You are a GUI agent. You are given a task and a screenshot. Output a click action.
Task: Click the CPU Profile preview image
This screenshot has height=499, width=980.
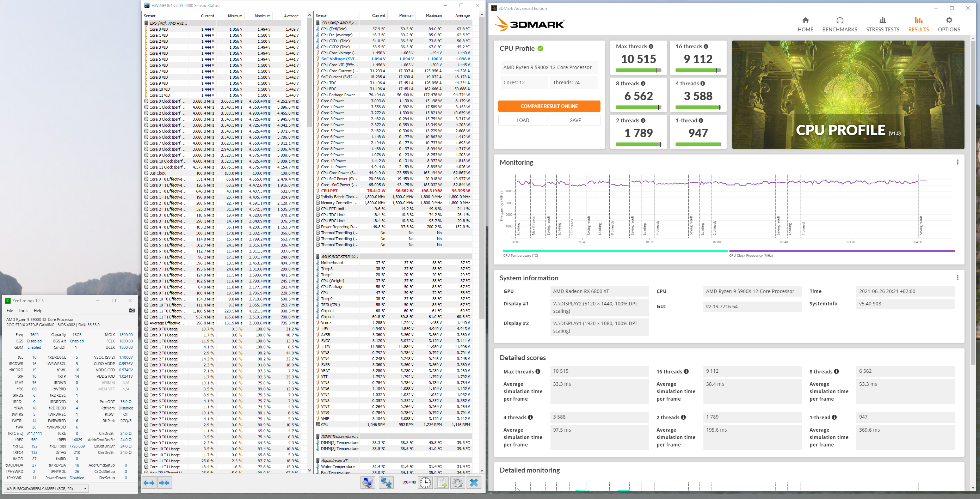(x=848, y=95)
